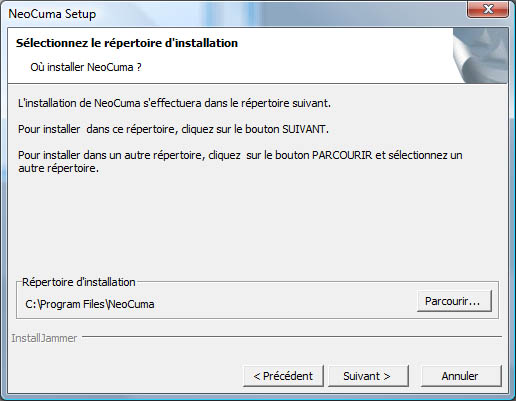
Task: Click the Répertoire d'installation group label
Action: [x=79, y=282]
